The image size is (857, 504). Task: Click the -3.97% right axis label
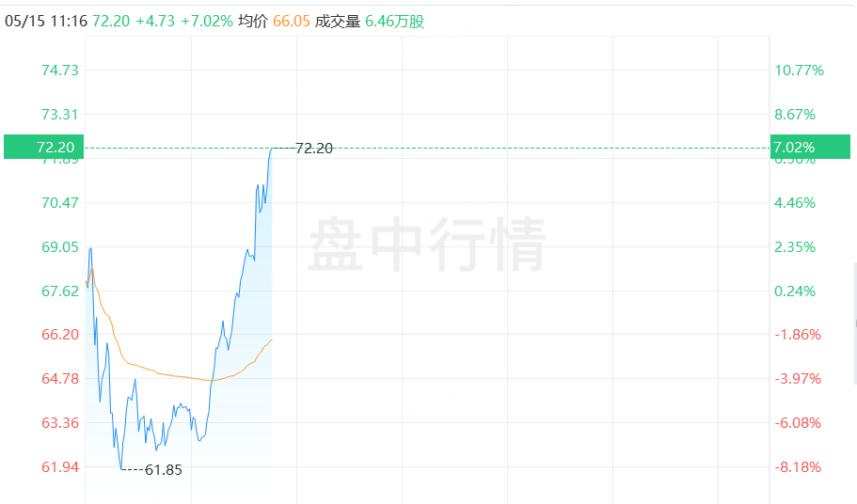[x=798, y=378]
